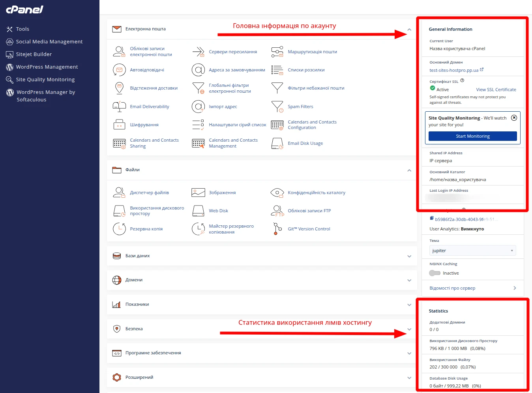This screenshot has height=393, width=532.
Task: Click the Start Monitoring button
Action: pyautogui.click(x=472, y=136)
